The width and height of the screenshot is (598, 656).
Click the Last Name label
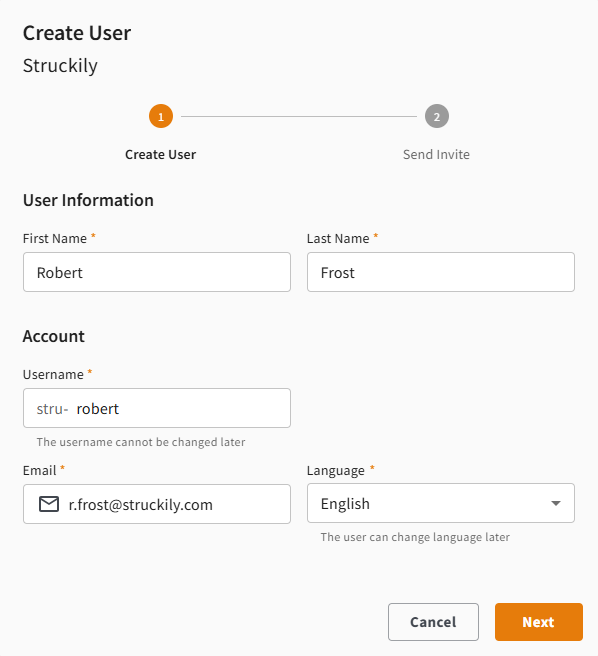coord(338,238)
